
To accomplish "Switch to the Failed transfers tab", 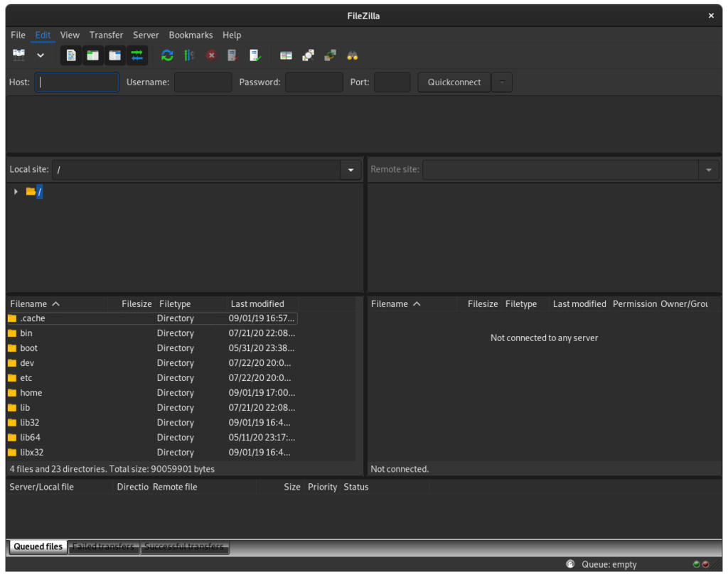I will tap(104, 547).
